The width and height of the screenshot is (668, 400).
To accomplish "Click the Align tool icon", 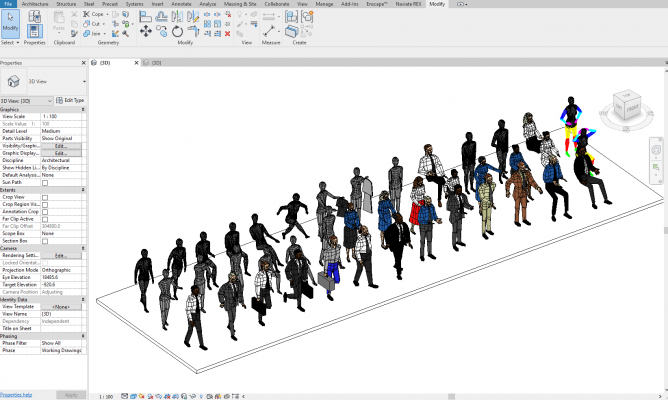I will pyautogui.click(x=147, y=17).
